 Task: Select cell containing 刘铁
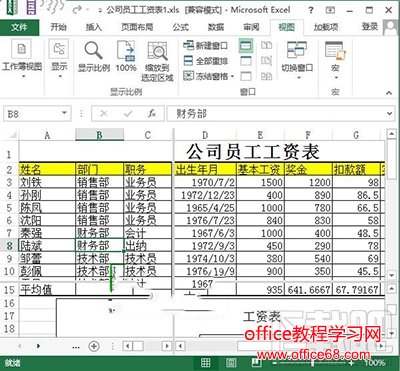coord(47,182)
